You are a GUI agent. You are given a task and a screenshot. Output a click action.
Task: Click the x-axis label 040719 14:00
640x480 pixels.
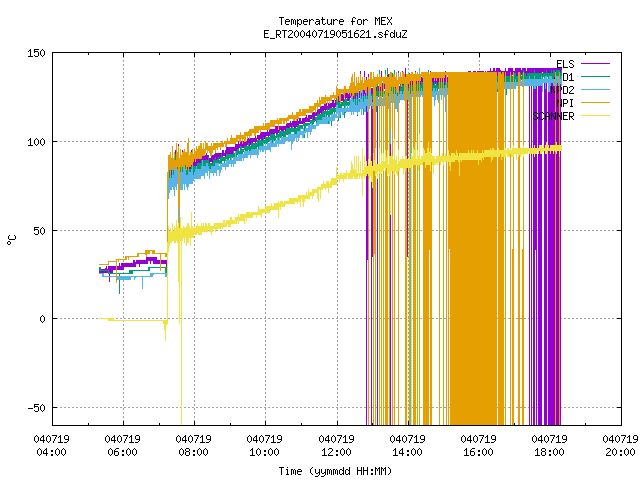(x=407, y=446)
